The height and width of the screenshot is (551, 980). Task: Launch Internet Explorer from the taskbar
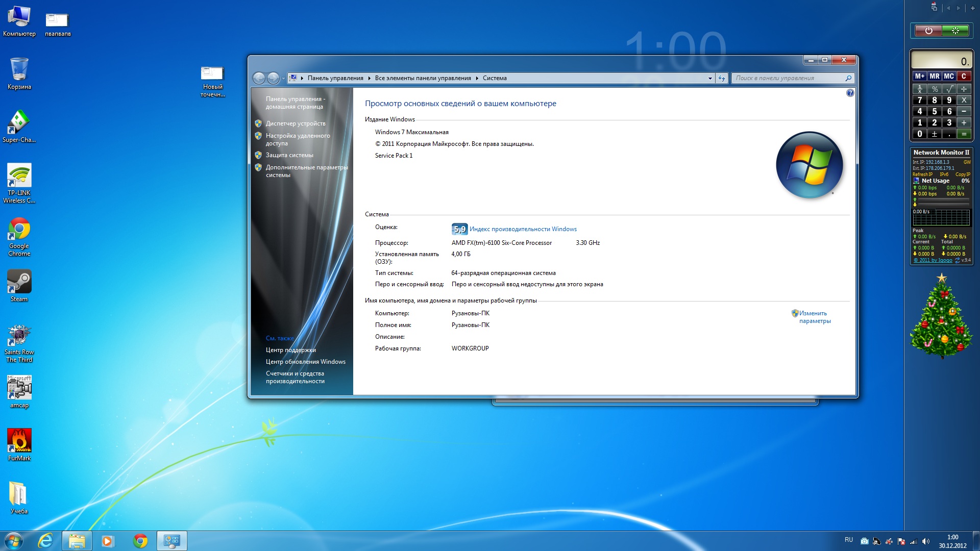pos(45,541)
